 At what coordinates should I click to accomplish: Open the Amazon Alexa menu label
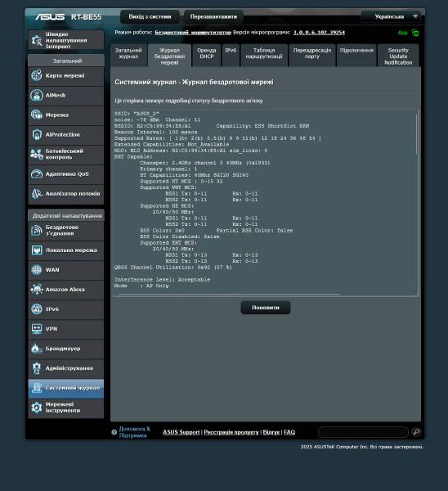(x=65, y=290)
